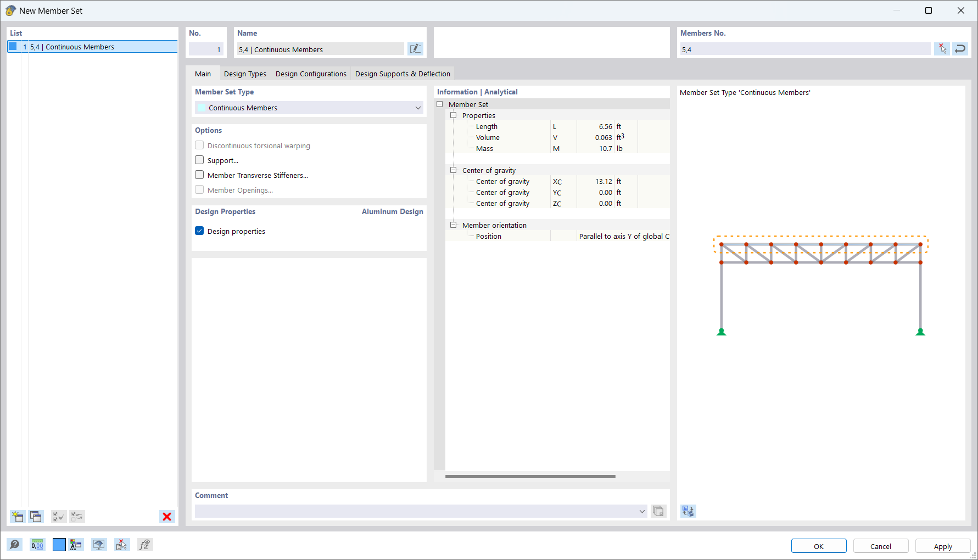Check Member Transverse Stiffeners option
Image resolution: width=978 pixels, height=560 pixels.
point(199,175)
